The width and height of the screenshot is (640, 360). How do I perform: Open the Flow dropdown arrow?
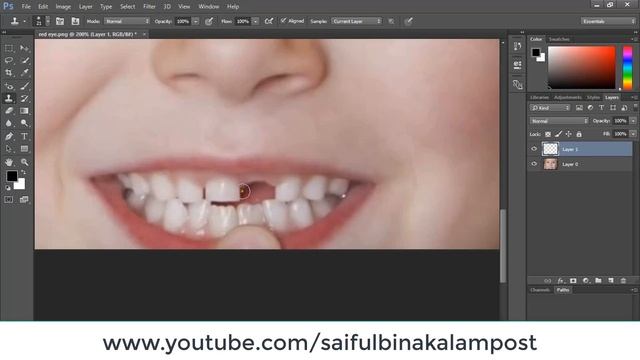(x=256, y=21)
